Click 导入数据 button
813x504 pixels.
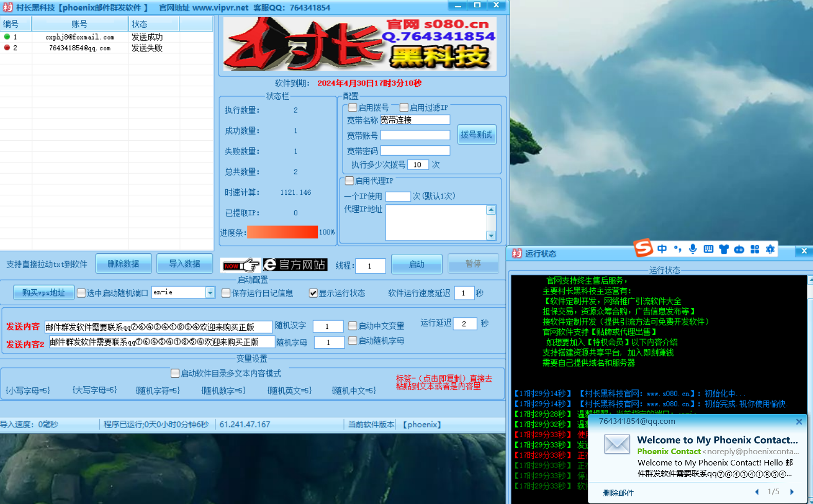[x=185, y=264]
